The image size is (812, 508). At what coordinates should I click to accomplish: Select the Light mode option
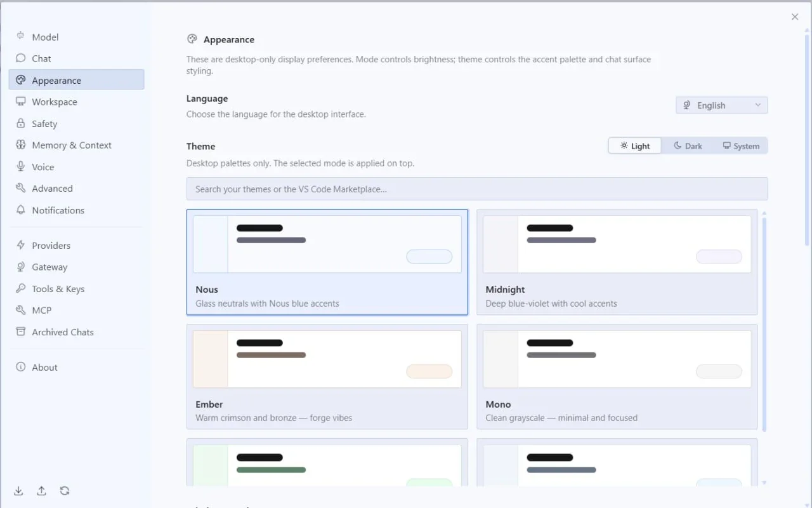pos(635,146)
